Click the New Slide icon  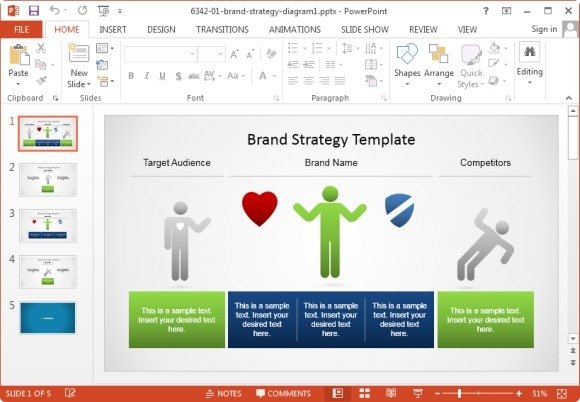(79, 53)
